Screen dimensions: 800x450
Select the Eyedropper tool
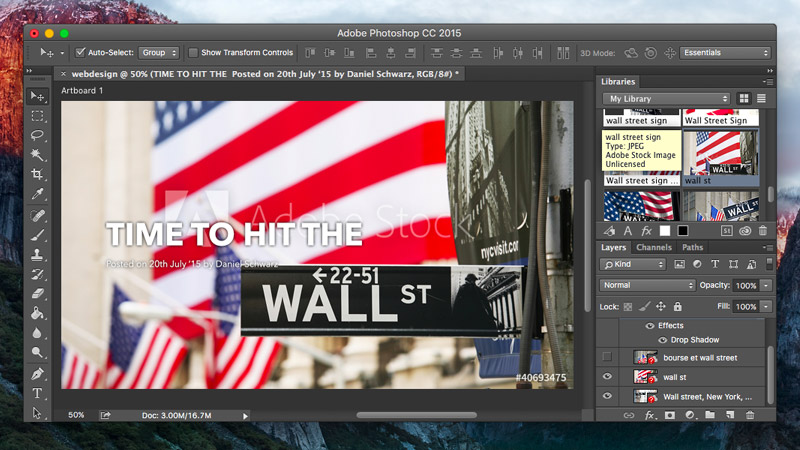tap(37, 194)
